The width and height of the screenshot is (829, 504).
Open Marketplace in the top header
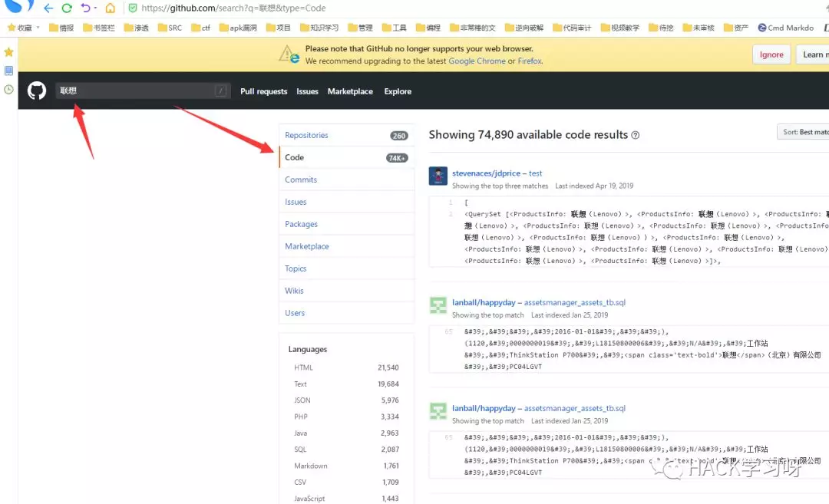(x=350, y=91)
